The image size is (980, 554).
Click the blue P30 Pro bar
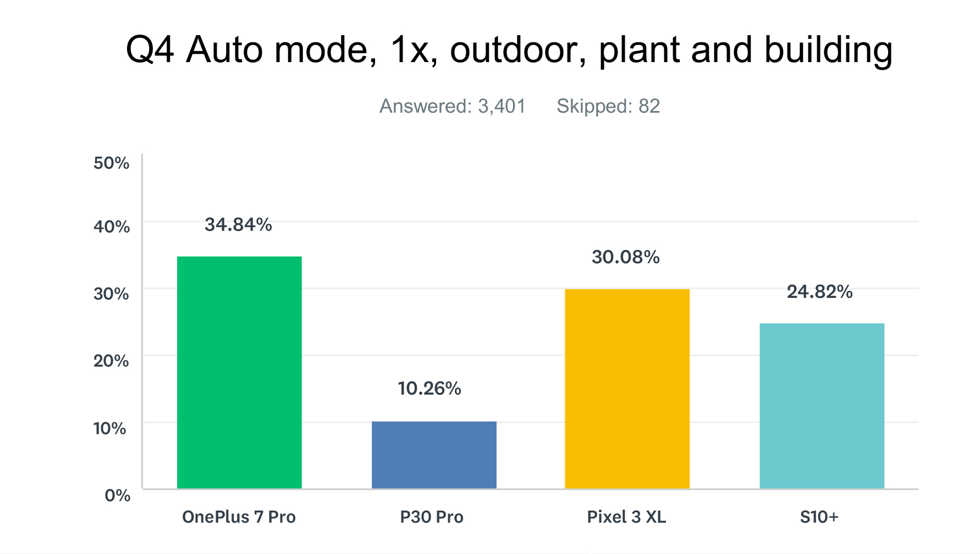(434, 455)
